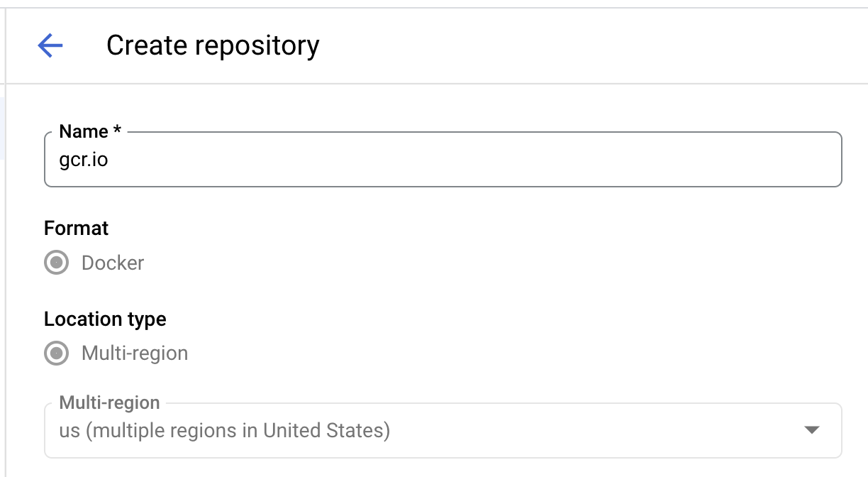Click the Create repository heading

212,45
